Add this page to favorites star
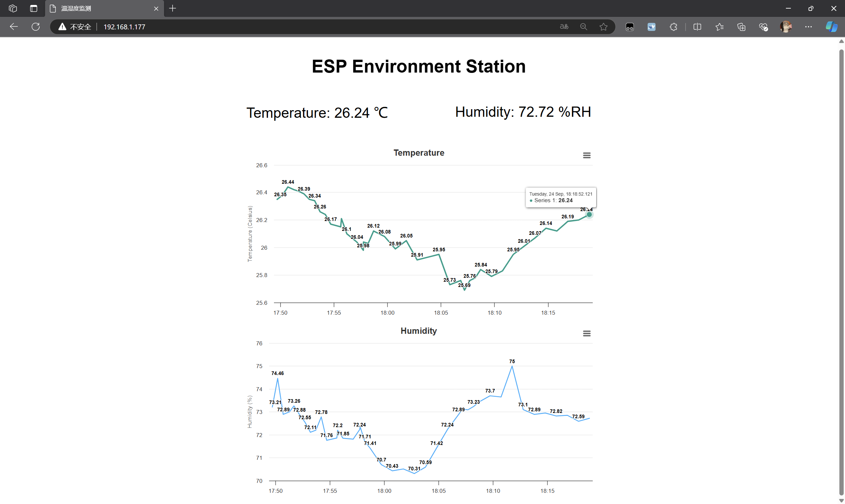 point(603,26)
